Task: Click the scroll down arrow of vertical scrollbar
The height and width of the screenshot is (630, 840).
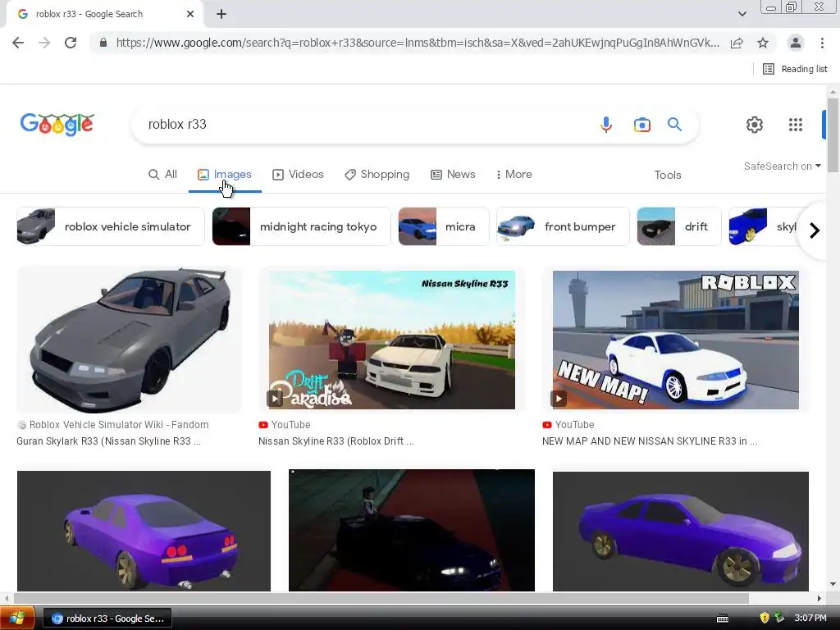Action: point(833,584)
